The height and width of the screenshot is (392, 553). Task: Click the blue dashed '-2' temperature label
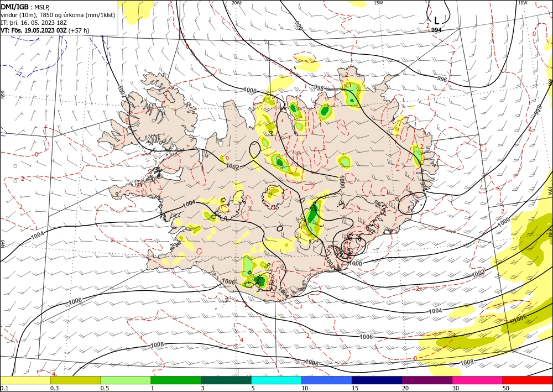point(20,75)
